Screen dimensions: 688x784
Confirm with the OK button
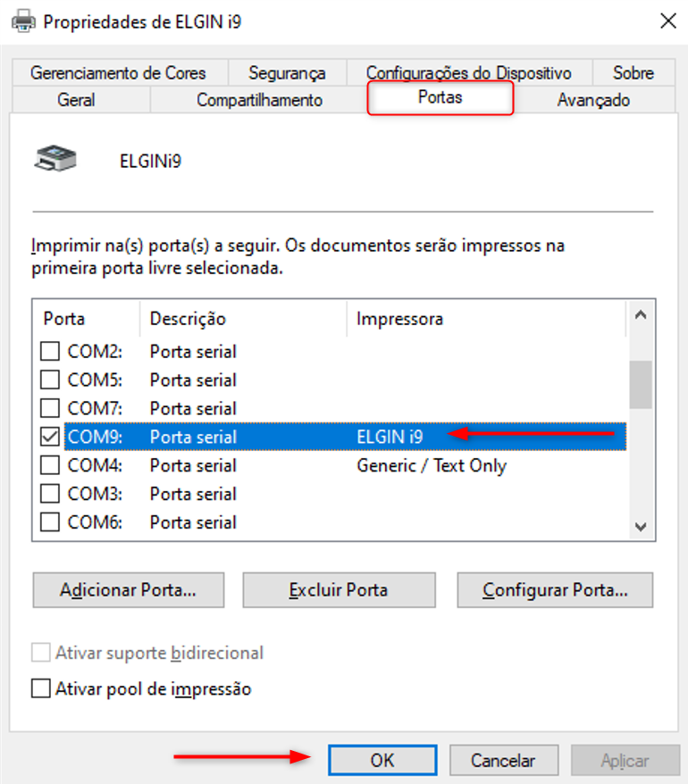[x=382, y=761]
